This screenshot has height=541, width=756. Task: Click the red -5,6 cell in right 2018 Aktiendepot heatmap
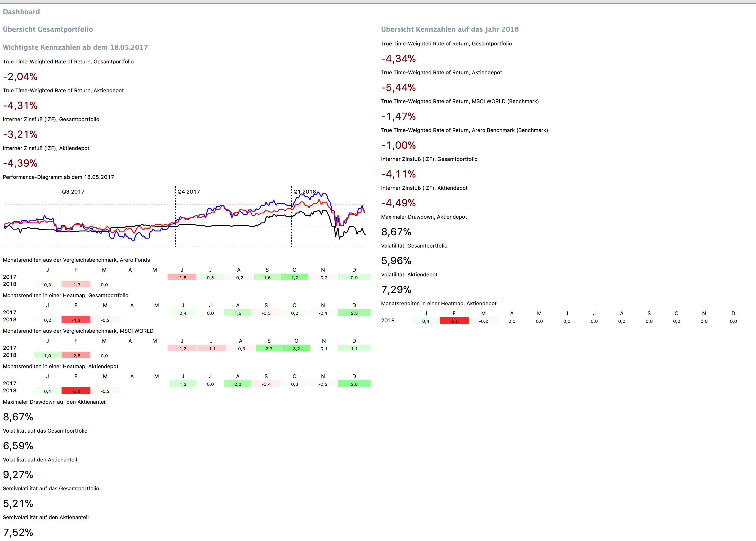[x=454, y=321]
